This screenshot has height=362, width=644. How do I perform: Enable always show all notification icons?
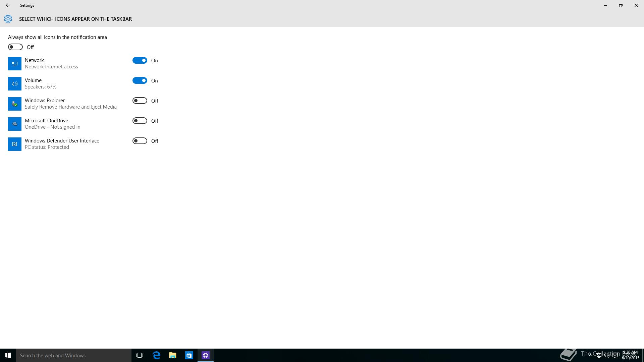(15, 47)
